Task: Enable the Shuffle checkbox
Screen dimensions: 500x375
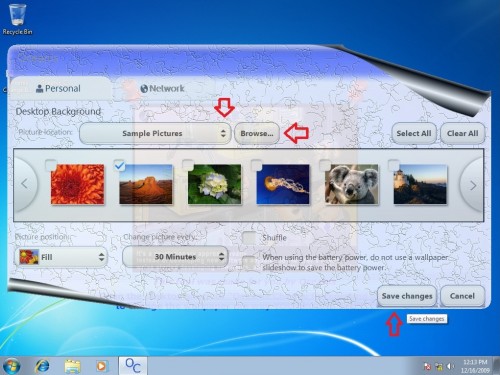Action: (249, 238)
